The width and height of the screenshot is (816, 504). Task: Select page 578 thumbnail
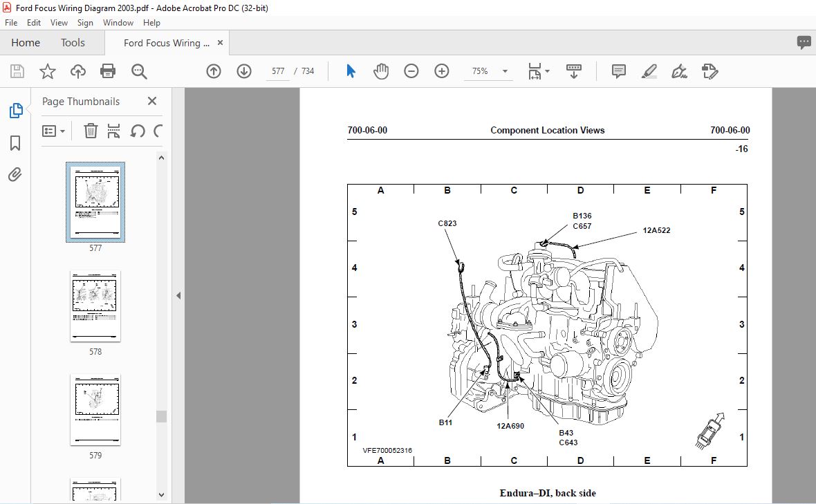click(95, 306)
